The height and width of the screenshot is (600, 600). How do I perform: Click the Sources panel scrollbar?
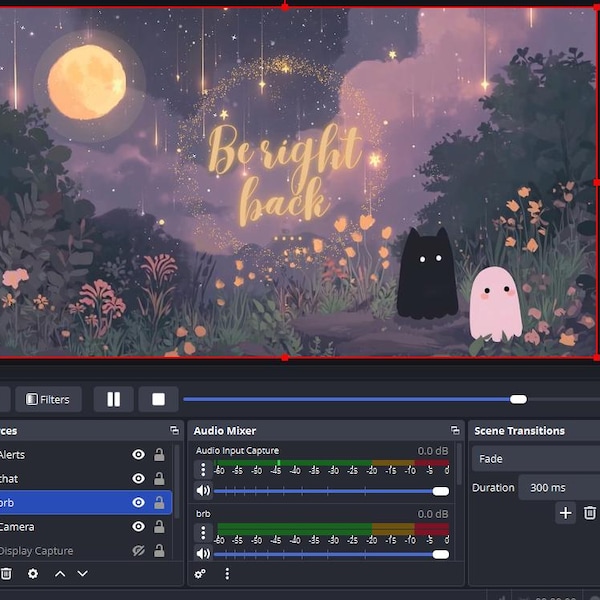coord(177,481)
